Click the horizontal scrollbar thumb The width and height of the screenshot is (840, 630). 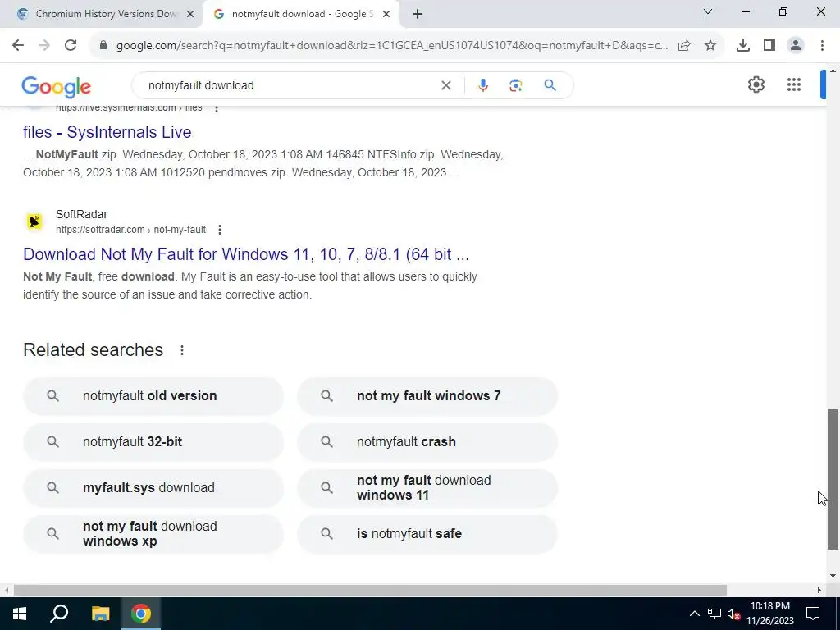370,591
